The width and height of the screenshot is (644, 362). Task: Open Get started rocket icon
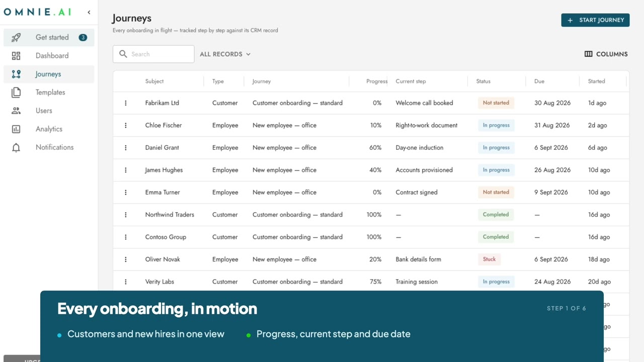[x=16, y=37]
